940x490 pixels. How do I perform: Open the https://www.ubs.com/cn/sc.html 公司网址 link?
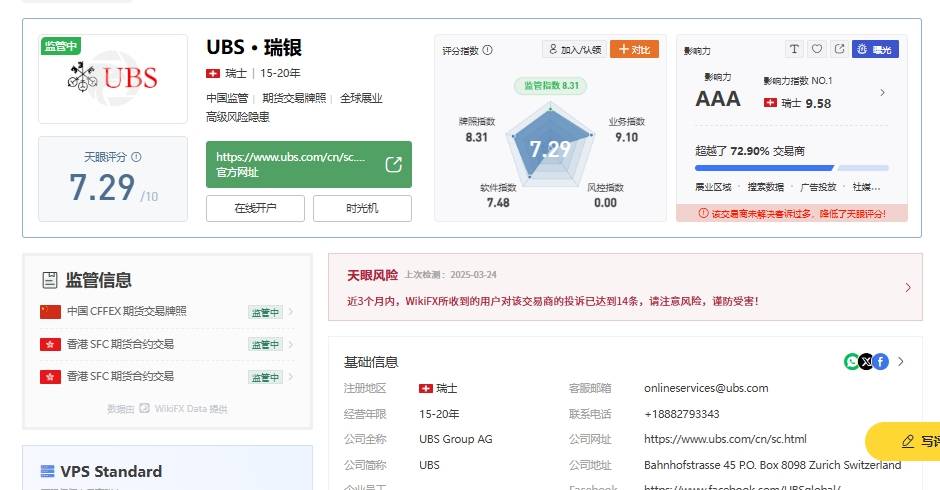725,439
